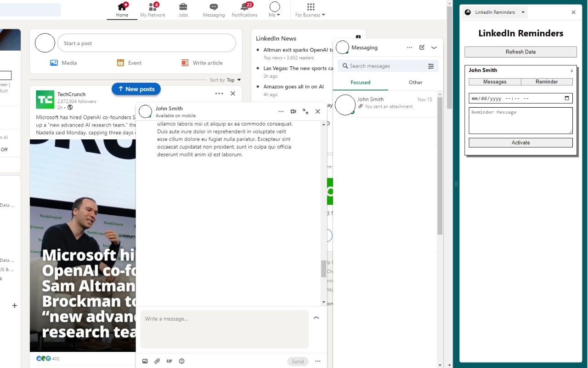Open the TechCrunch company logo

coord(45,99)
